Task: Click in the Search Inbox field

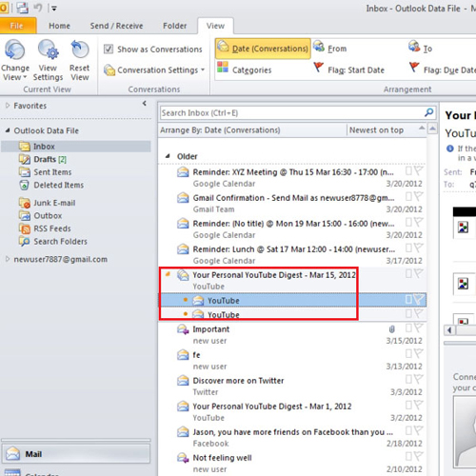Action: tap(291, 113)
